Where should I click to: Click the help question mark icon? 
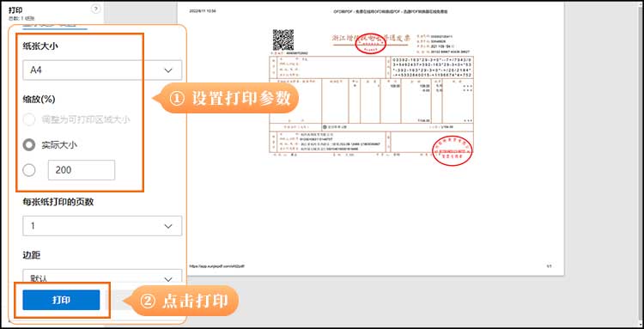tap(95, 9)
